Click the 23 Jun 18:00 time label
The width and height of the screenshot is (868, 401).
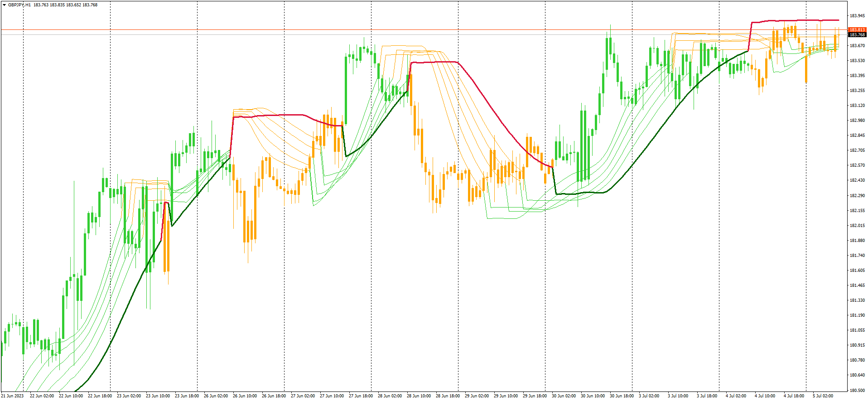pyautogui.click(x=187, y=396)
